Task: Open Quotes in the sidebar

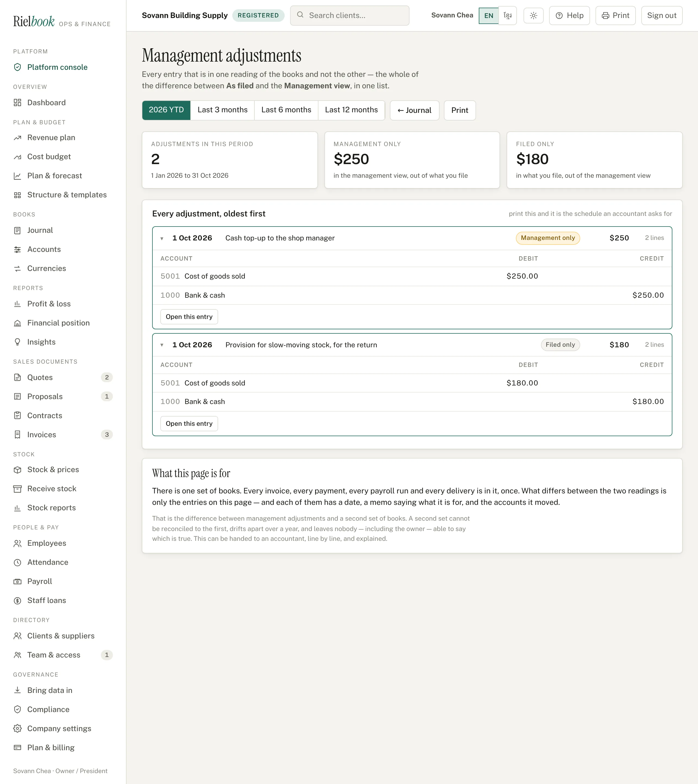Action: tap(63, 378)
